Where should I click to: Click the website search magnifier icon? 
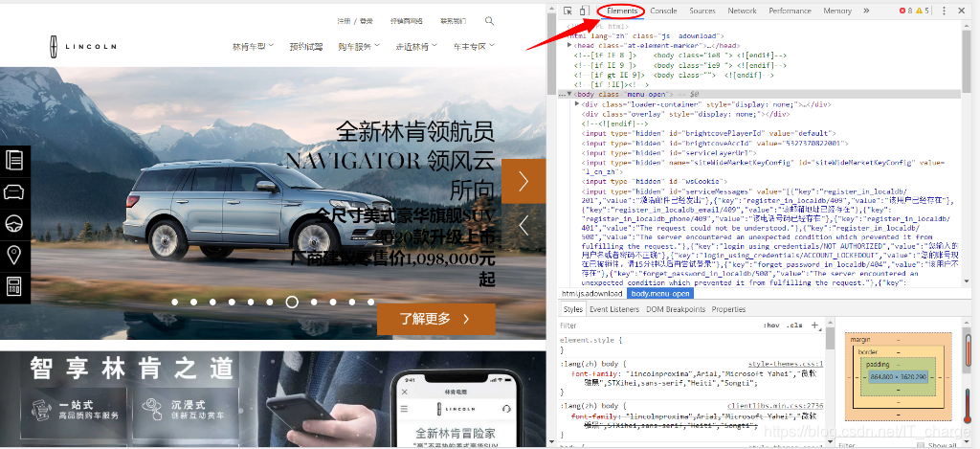point(489,21)
